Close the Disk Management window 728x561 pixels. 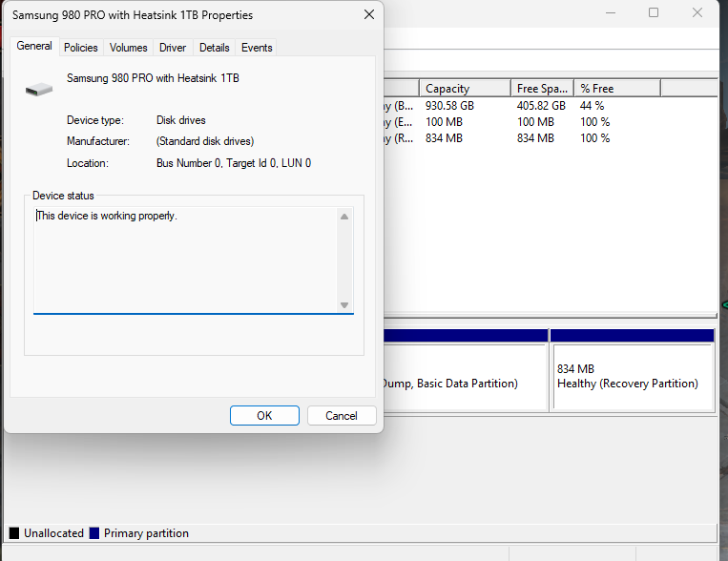(x=697, y=13)
